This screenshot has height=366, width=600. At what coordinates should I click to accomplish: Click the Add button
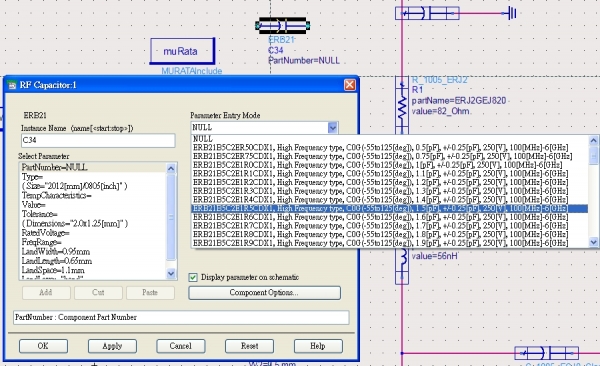[x=46, y=292]
